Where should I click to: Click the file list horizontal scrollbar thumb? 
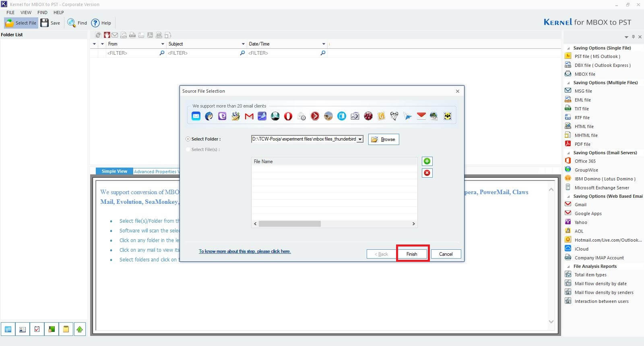[x=290, y=224]
